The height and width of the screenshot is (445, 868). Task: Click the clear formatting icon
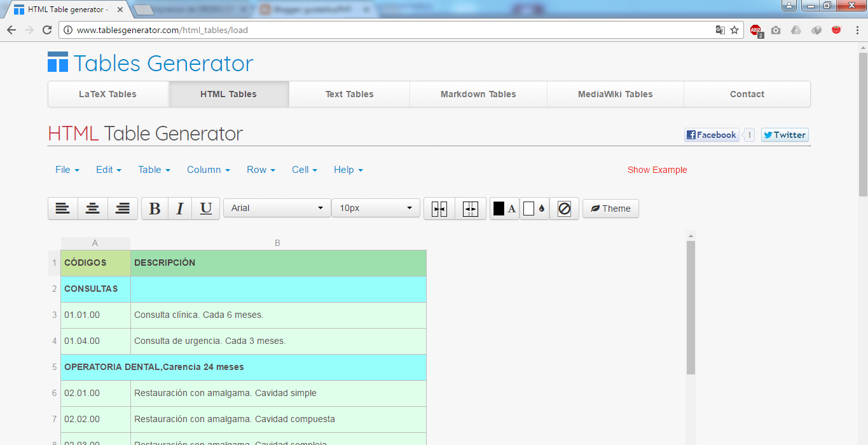(x=564, y=209)
